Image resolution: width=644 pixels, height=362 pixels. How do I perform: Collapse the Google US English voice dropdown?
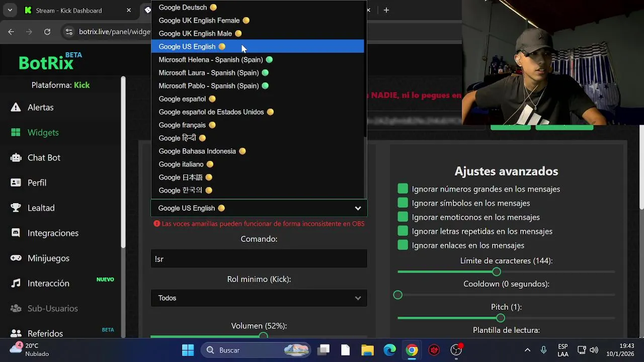pos(259,208)
